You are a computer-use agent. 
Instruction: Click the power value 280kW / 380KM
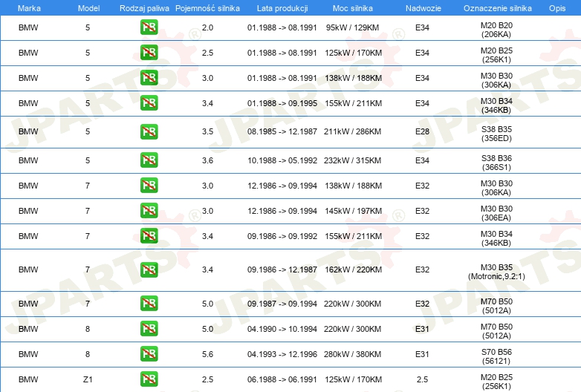click(352, 354)
